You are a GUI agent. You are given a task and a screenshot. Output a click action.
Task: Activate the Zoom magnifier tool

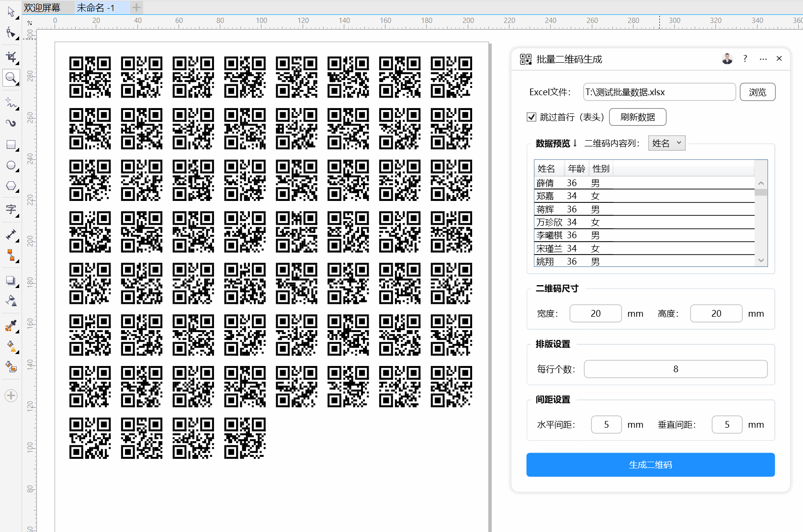click(11, 78)
